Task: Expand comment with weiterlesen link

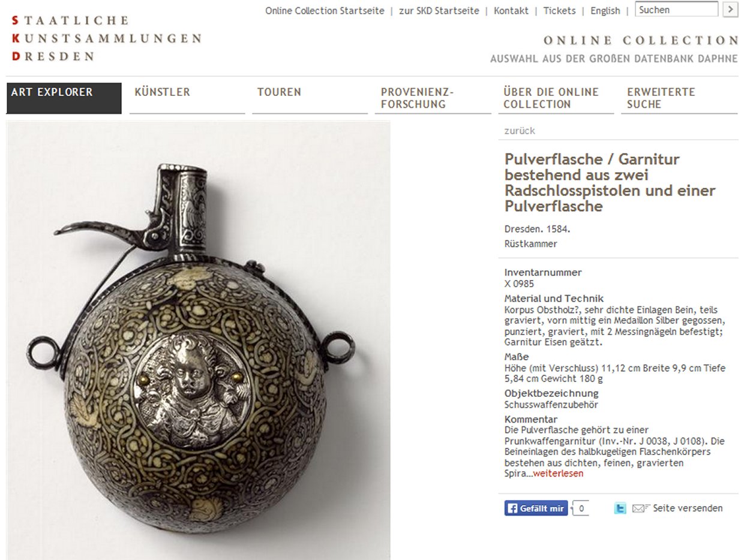Action: click(558, 474)
